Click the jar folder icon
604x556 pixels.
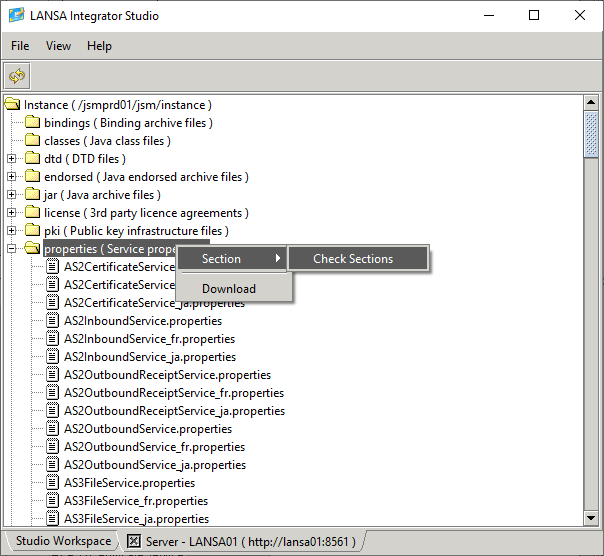click(x=32, y=195)
